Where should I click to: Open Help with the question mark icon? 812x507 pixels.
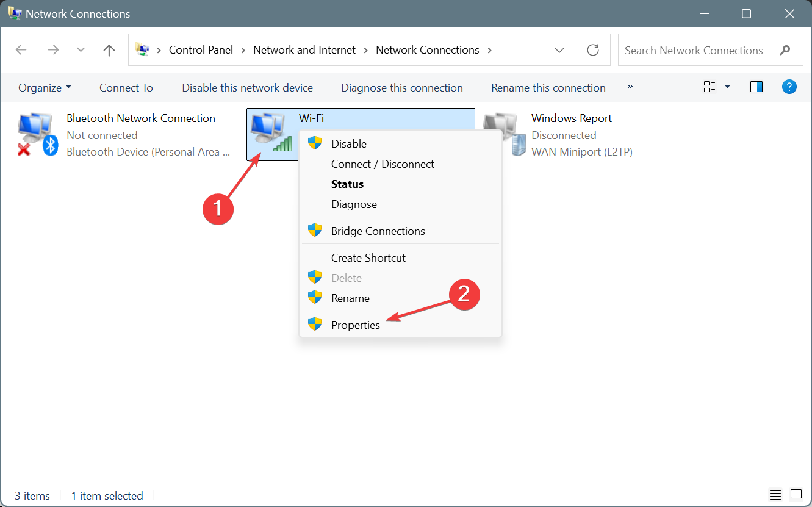[789, 87]
